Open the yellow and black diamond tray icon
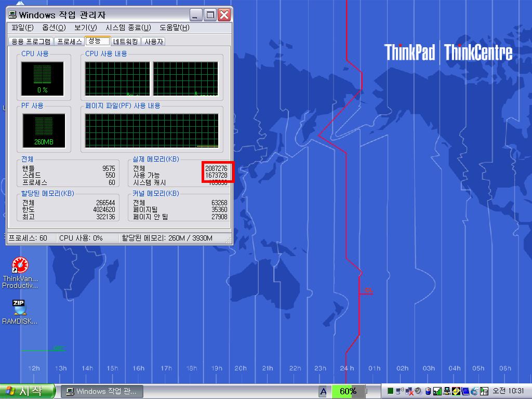532x399 pixels. coord(456,391)
